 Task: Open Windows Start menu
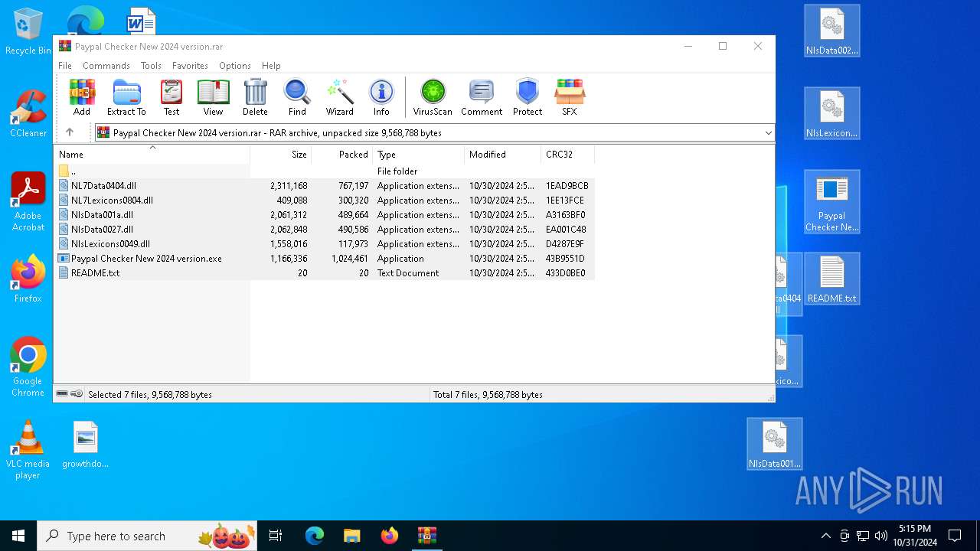click(x=18, y=536)
